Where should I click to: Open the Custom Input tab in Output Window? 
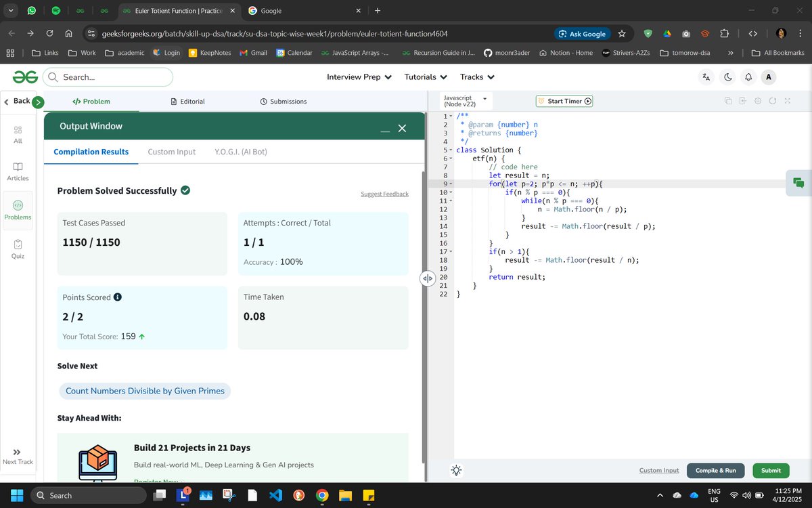(172, 152)
